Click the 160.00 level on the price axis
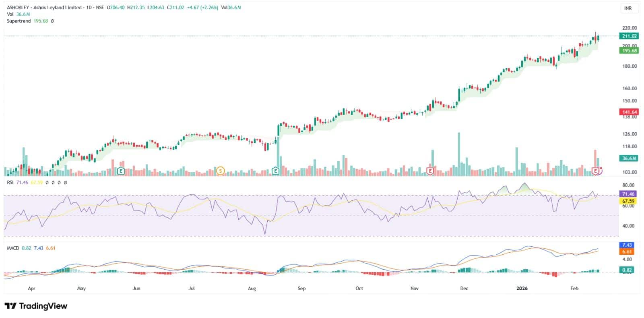Screen dimensions: 644x318 [630, 88]
